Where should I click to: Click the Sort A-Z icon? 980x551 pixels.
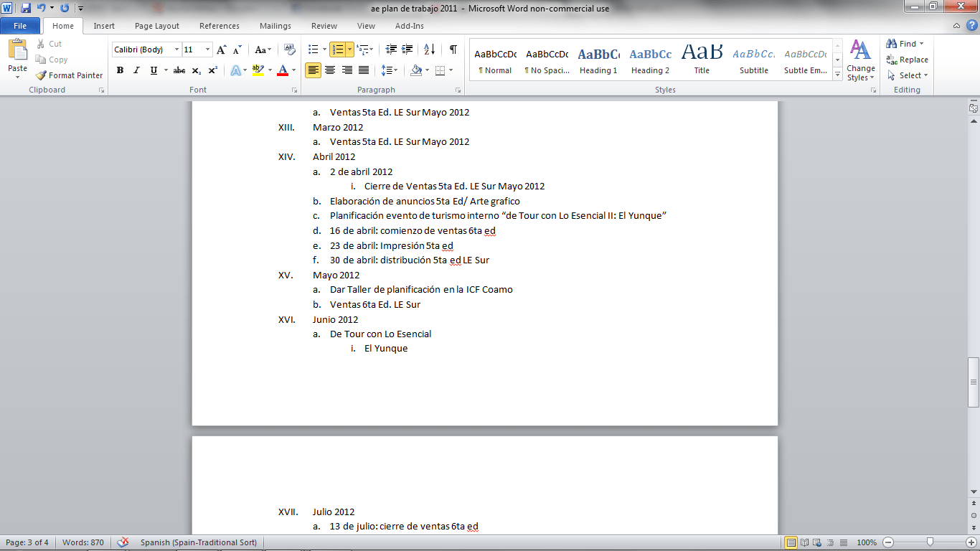tap(430, 50)
